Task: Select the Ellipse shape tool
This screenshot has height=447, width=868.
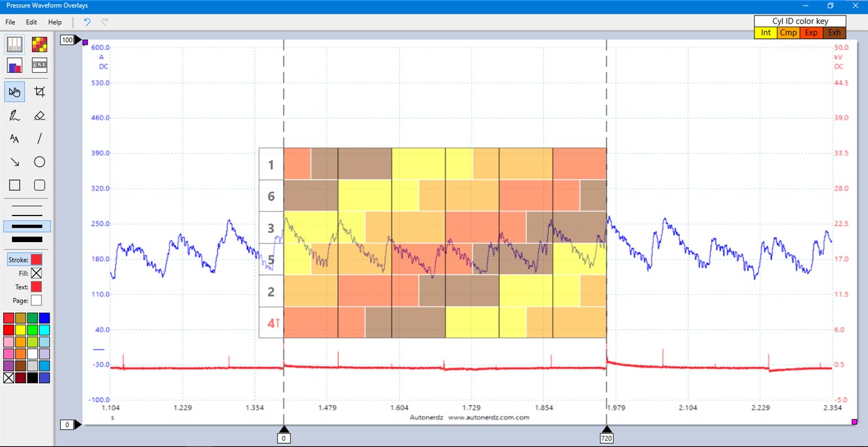Action: tap(39, 161)
